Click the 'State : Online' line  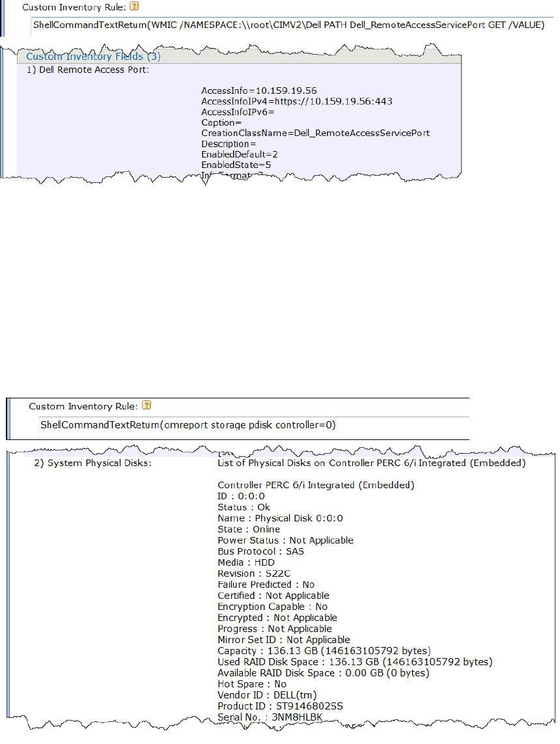click(249, 530)
